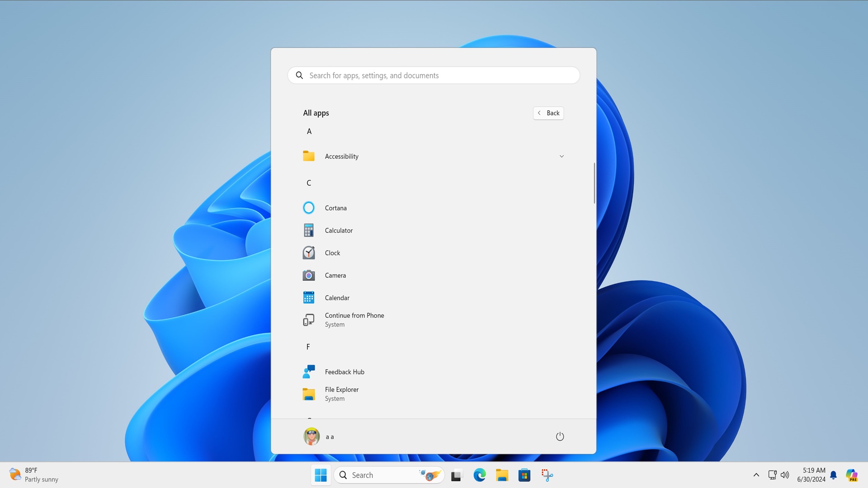Open the power options menu
The width and height of the screenshot is (868, 488).
560,436
